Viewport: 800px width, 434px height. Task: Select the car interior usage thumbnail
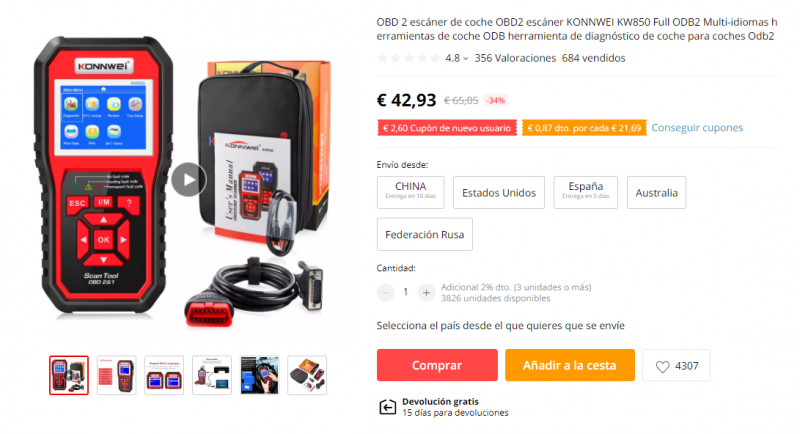click(259, 375)
